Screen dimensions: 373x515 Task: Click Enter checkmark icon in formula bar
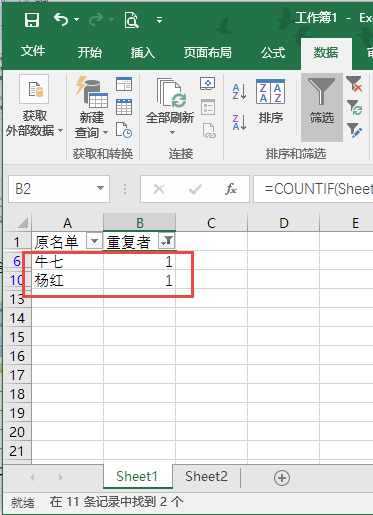(195, 189)
